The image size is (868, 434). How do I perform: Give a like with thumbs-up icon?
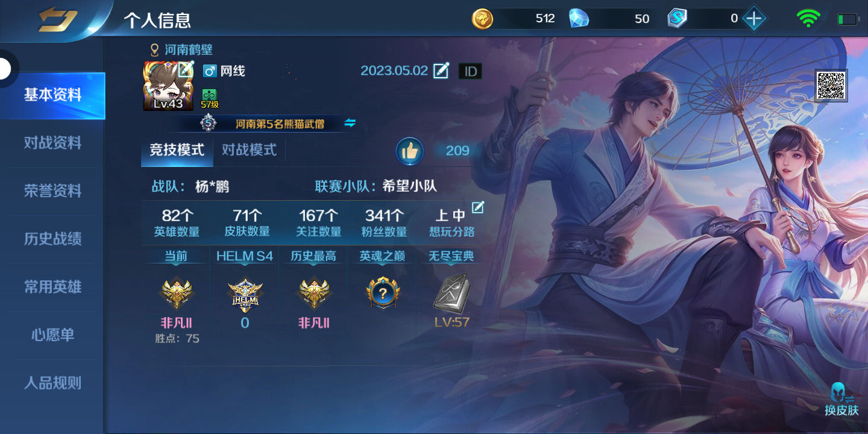point(410,151)
